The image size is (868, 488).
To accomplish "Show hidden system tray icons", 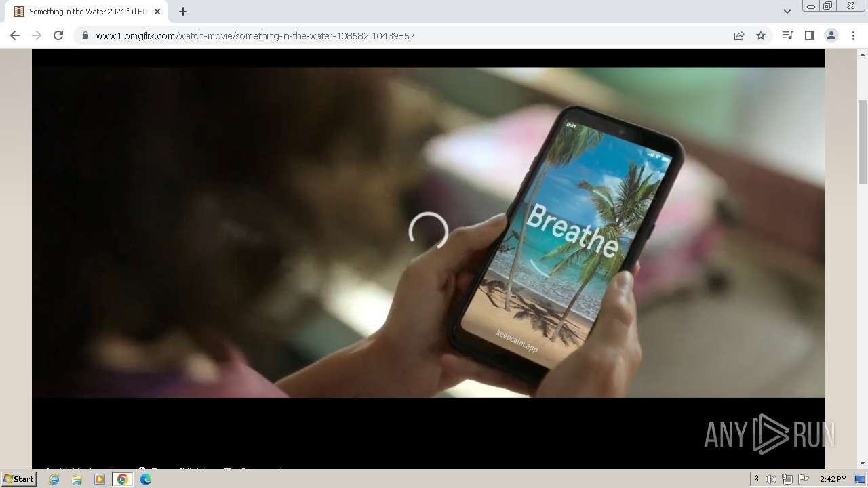I will (756, 479).
